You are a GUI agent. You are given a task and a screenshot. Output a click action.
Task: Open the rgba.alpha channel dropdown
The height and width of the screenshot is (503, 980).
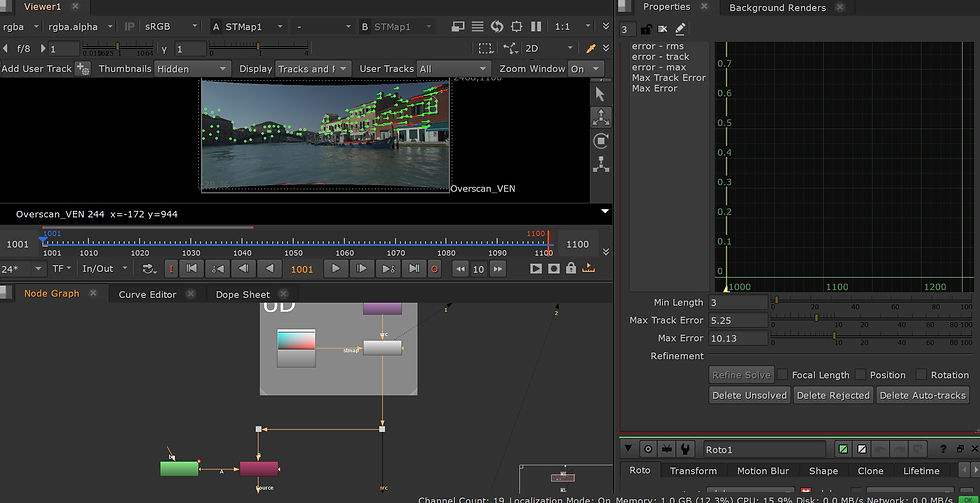tap(81, 27)
